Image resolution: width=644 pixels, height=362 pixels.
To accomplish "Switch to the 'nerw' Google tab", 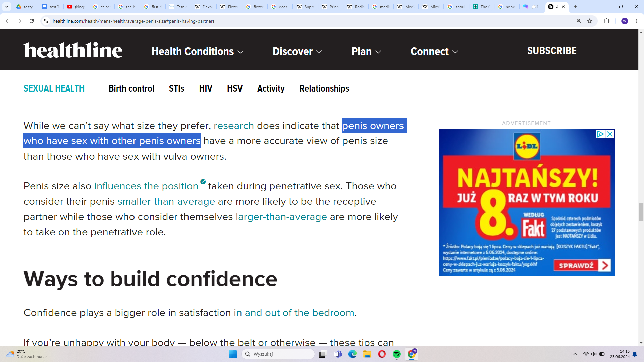I will 506,7.
